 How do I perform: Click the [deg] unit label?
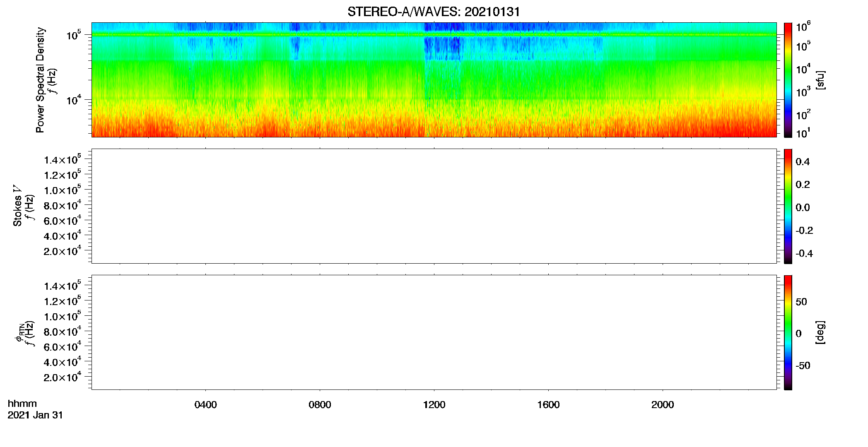point(820,332)
